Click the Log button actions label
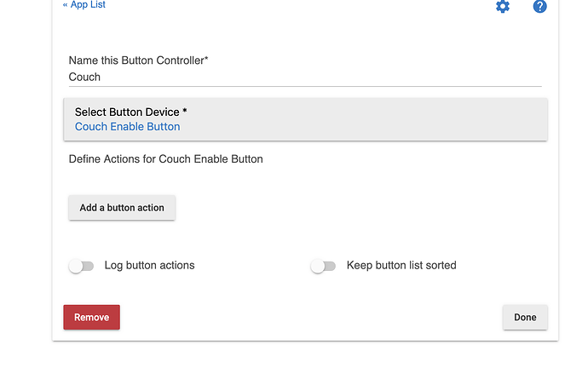588x368 pixels. click(x=149, y=265)
